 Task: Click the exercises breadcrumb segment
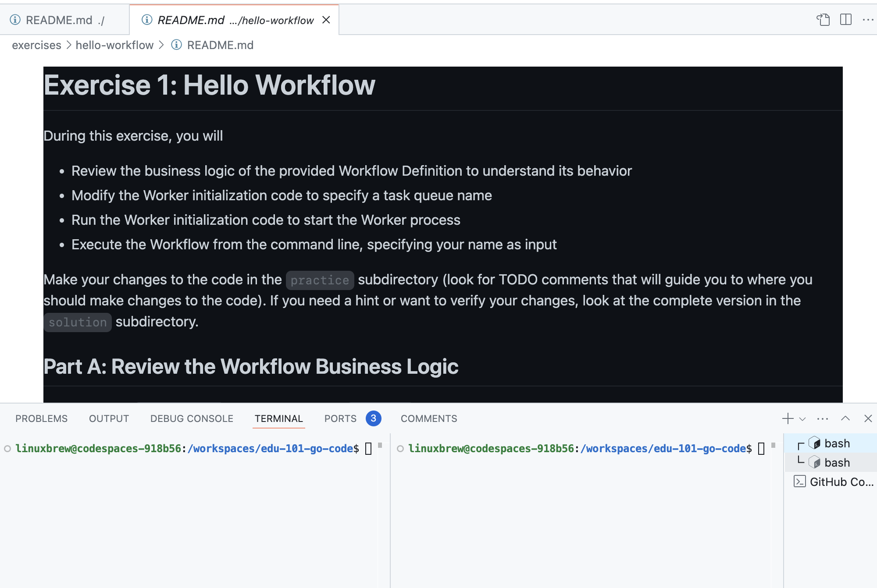36,45
